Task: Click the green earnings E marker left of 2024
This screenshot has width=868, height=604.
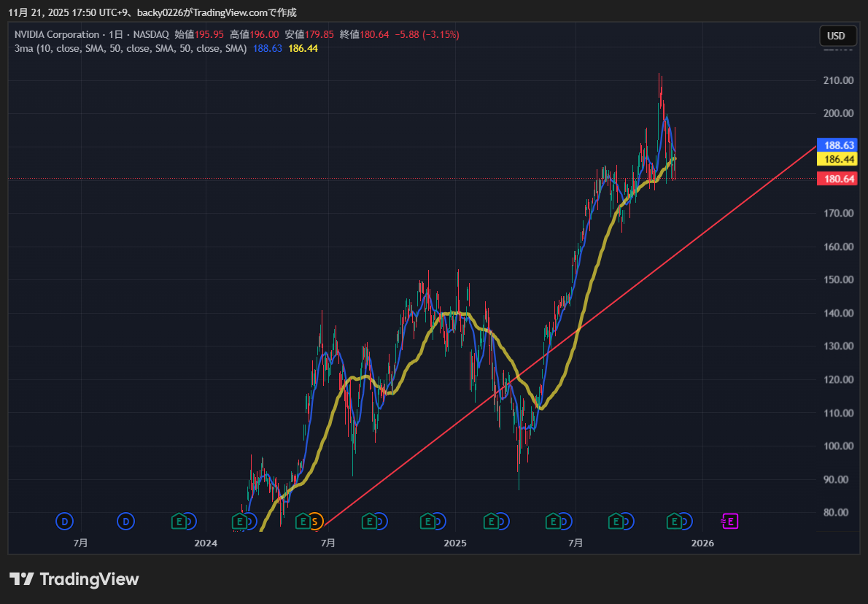Action: pos(178,521)
